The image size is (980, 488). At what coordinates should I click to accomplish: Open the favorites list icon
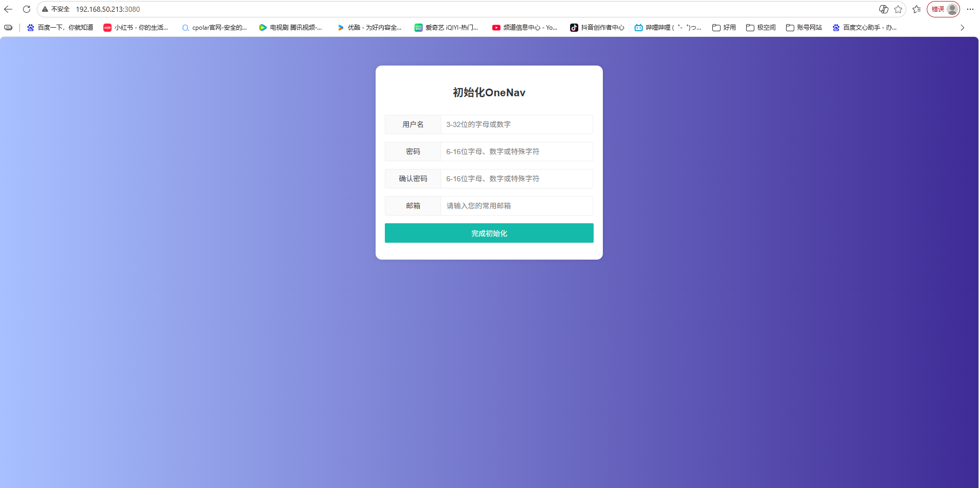(917, 9)
